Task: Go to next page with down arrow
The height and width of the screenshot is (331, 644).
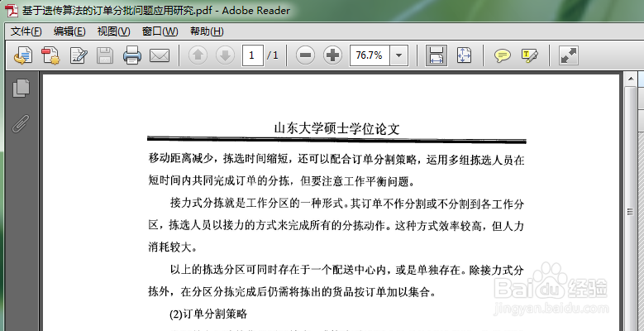Action: click(x=225, y=55)
